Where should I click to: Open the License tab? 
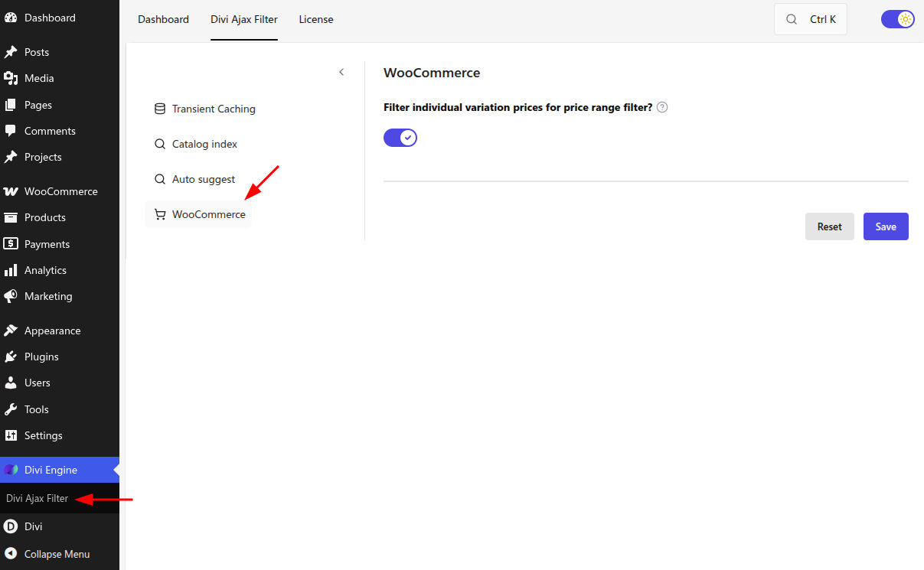(x=316, y=19)
